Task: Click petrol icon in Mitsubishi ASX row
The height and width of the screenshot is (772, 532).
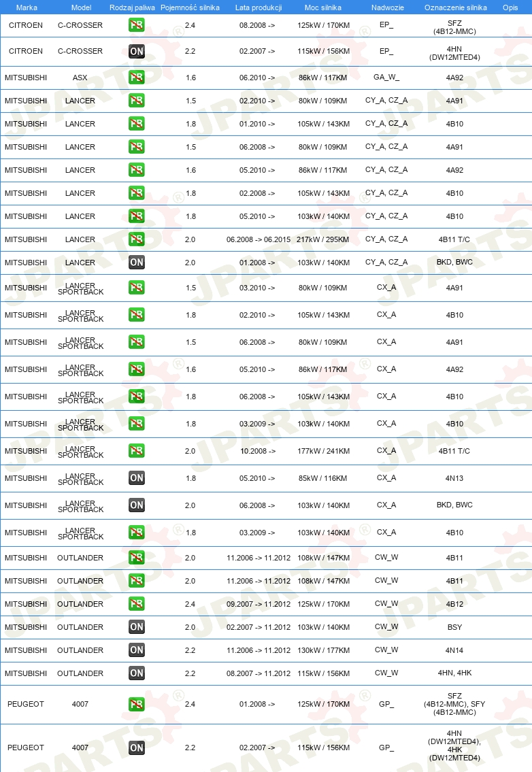Action: click(137, 78)
